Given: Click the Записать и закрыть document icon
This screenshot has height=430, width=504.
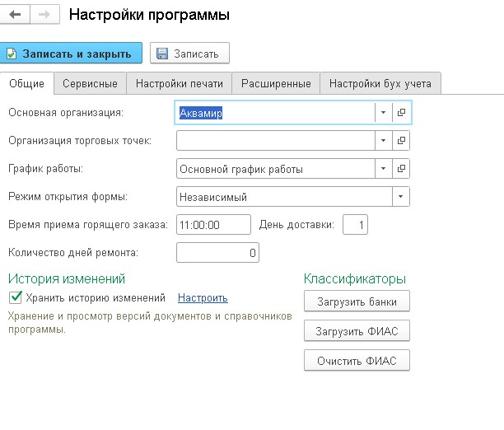Looking at the screenshot, I should coord(12,54).
